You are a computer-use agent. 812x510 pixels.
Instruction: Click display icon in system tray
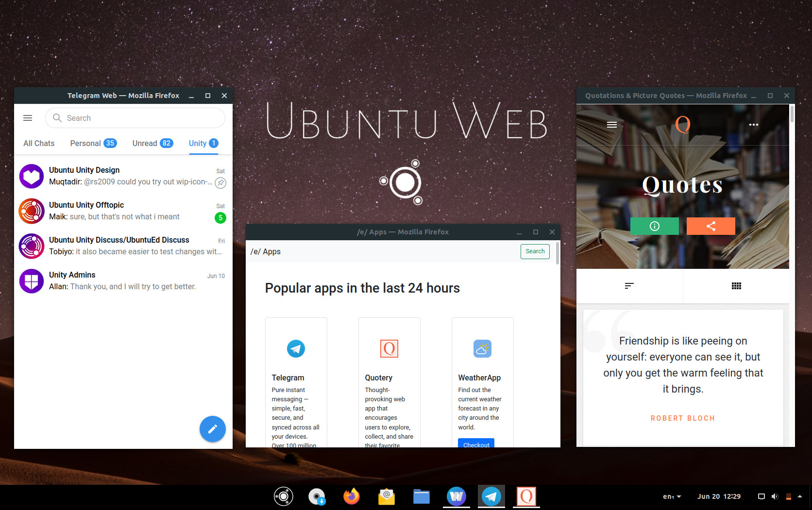(x=761, y=496)
